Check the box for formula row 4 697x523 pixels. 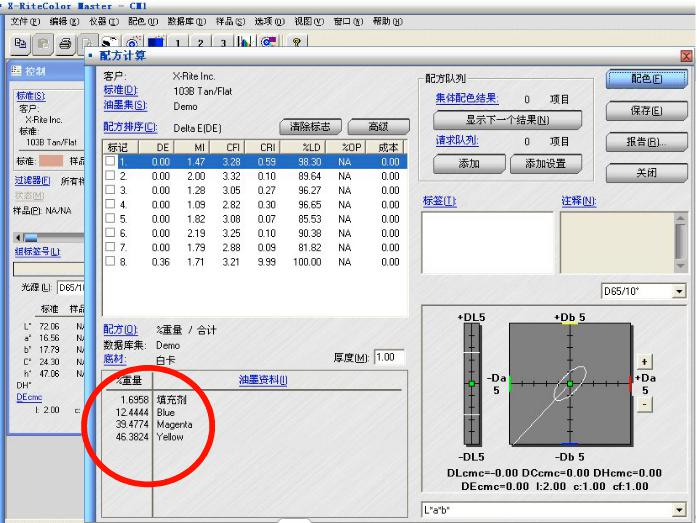coord(110,204)
